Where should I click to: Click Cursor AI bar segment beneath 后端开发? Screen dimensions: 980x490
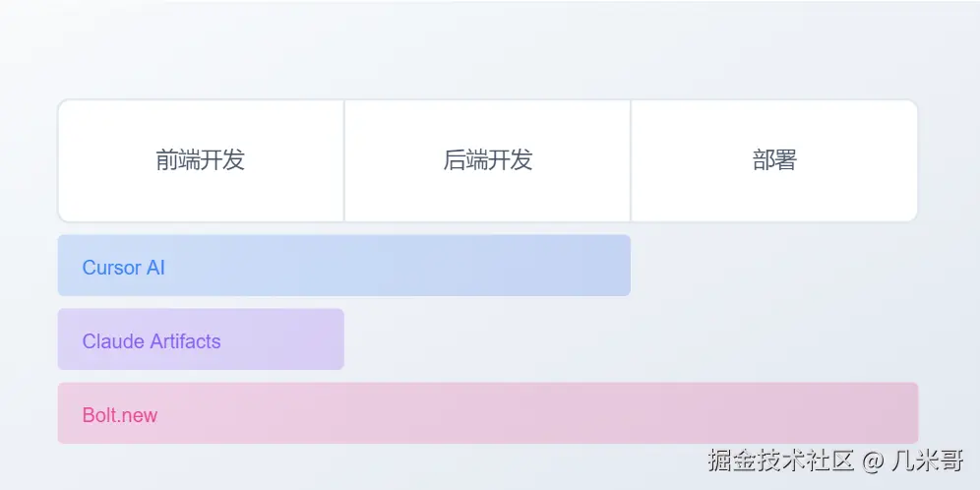tap(487, 266)
